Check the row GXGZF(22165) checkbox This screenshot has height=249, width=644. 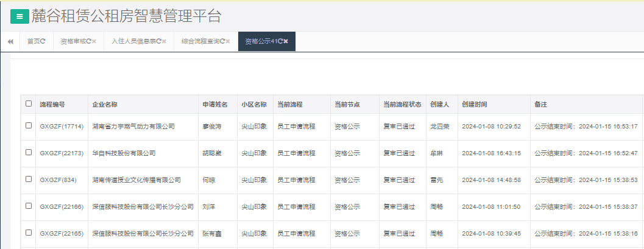pos(29,232)
